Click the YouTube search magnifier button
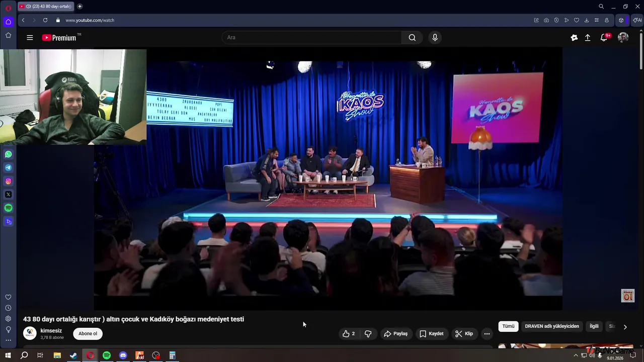 point(412,38)
